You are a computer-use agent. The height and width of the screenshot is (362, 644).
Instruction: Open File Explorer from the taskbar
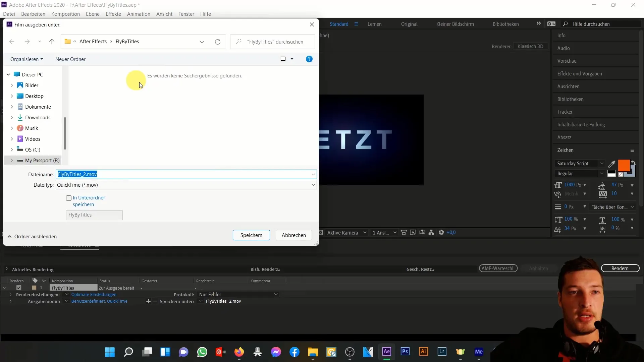(313, 352)
